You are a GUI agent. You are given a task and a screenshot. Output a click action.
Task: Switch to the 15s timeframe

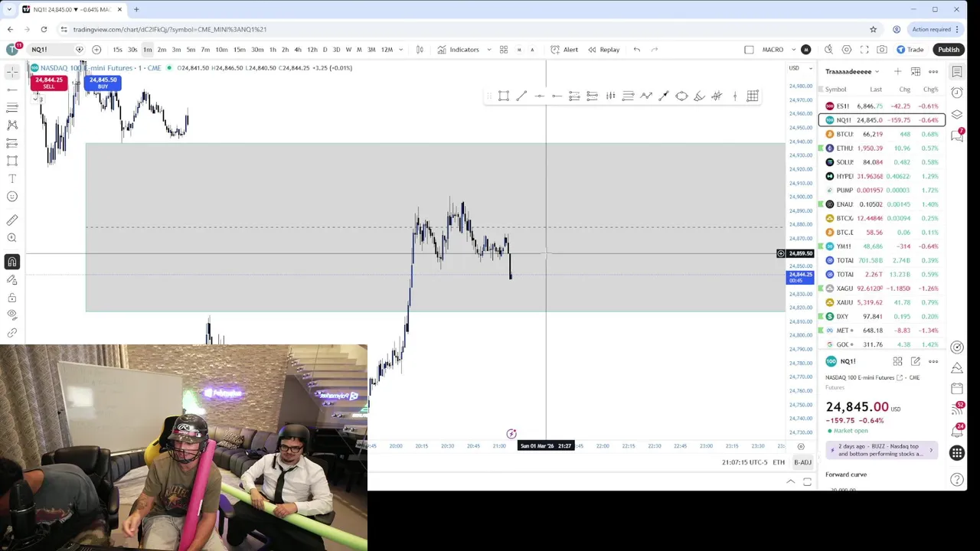[117, 50]
